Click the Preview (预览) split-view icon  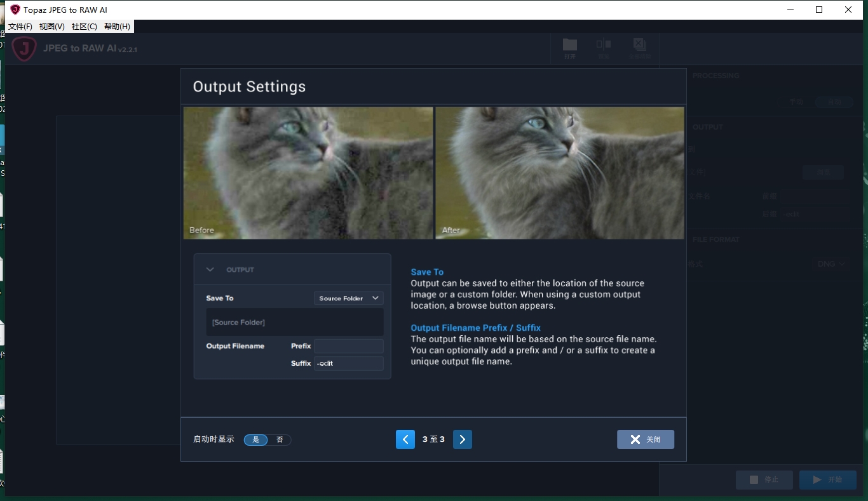pyautogui.click(x=604, y=48)
